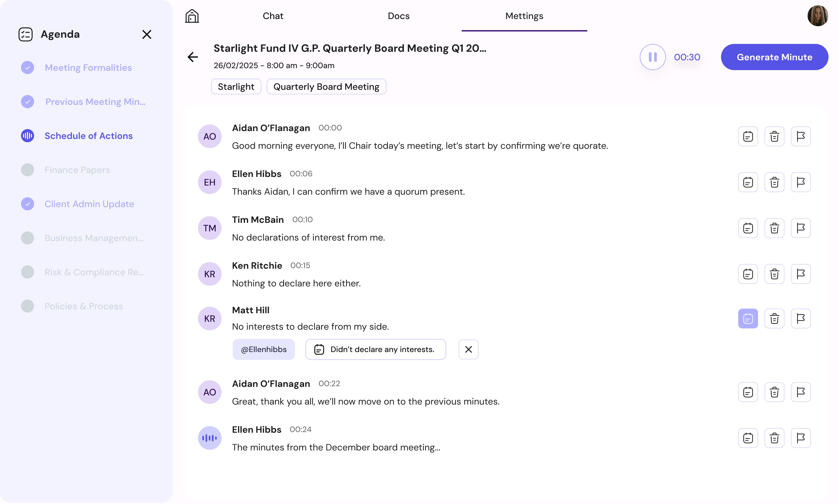Viewport: 839px width, 504px height.
Task: Toggle the Finance Papers status circle
Action: click(28, 170)
